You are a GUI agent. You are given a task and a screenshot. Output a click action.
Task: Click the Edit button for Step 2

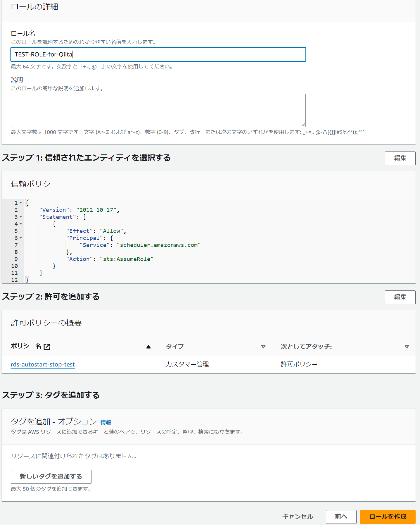400,297
